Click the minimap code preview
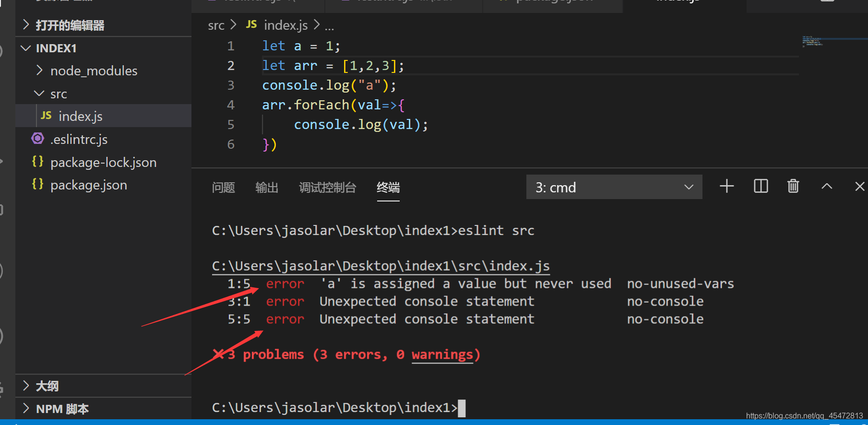The image size is (868, 425). pos(812,41)
